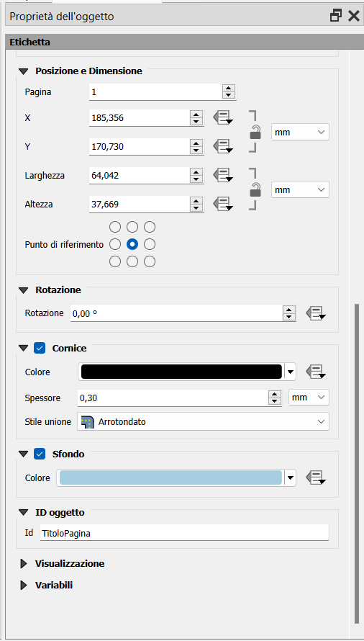
Task: Toggle the X/Y position lock icon
Action: (255, 133)
